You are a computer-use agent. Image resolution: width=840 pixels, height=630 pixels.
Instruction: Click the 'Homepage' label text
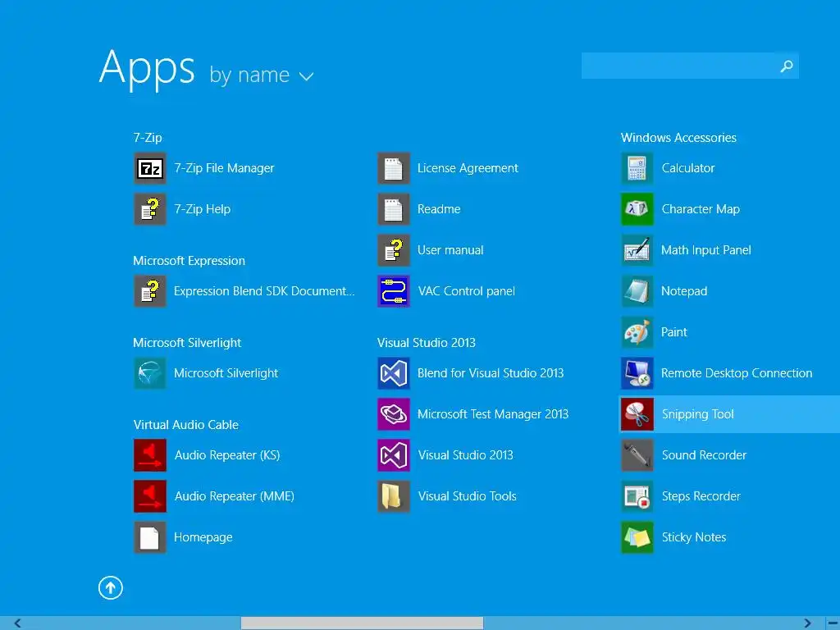[203, 537]
